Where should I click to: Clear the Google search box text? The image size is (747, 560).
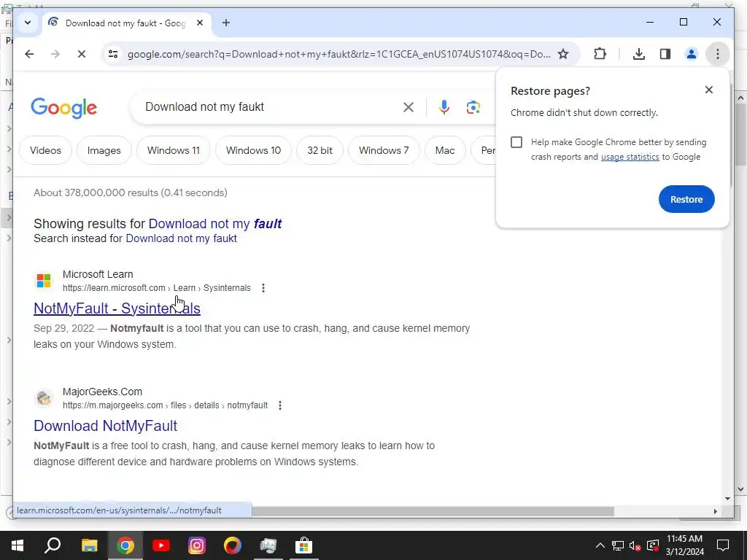pyautogui.click(x=409, y=107)
